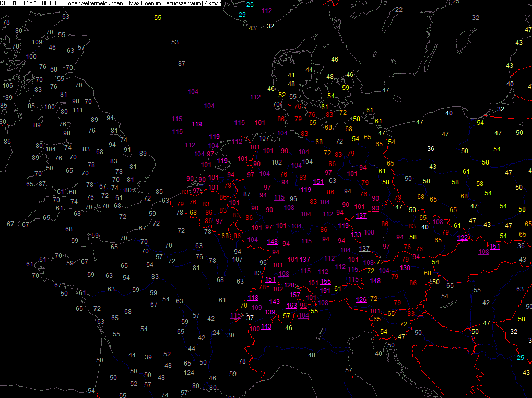
Task: Select the underlined 111 station in Britain
Action: click(77, 110)
